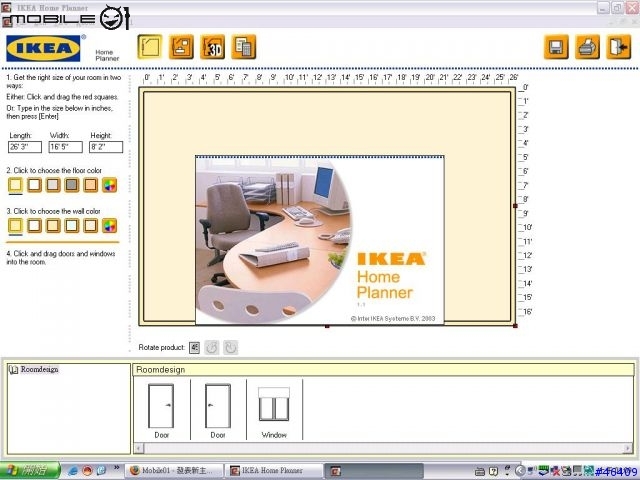Open the Windows Start menu
This screenshot has height=480, width=640.
pyautogui.click(x=30, y=471)
